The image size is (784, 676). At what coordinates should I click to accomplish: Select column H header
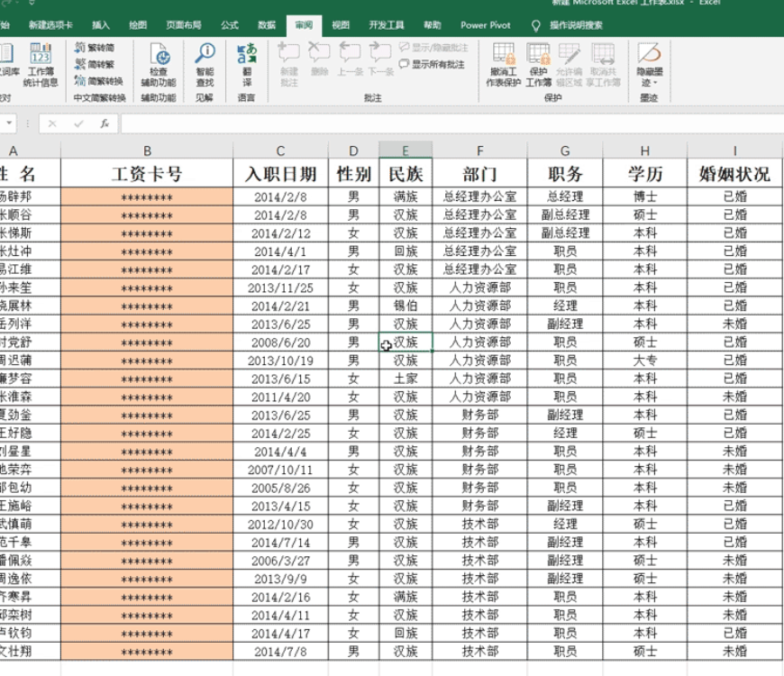(645, 151)
